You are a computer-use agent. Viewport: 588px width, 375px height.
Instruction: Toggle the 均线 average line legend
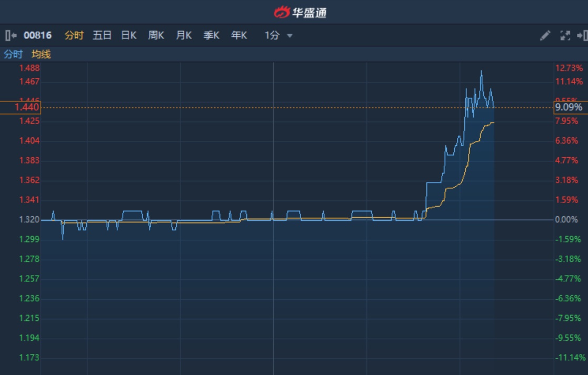coord(41,54)
